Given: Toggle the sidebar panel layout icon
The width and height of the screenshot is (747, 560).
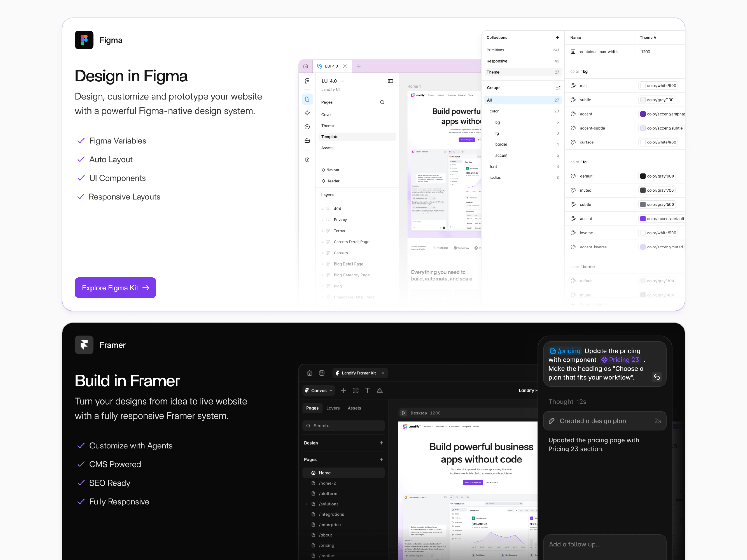Looking at the screenshot, I should click(x=390, y=81).
